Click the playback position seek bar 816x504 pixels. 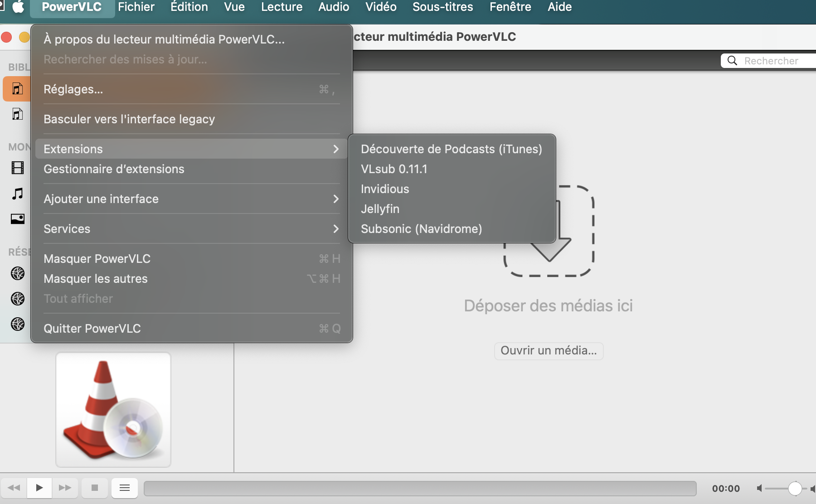[x=420, y=488]
